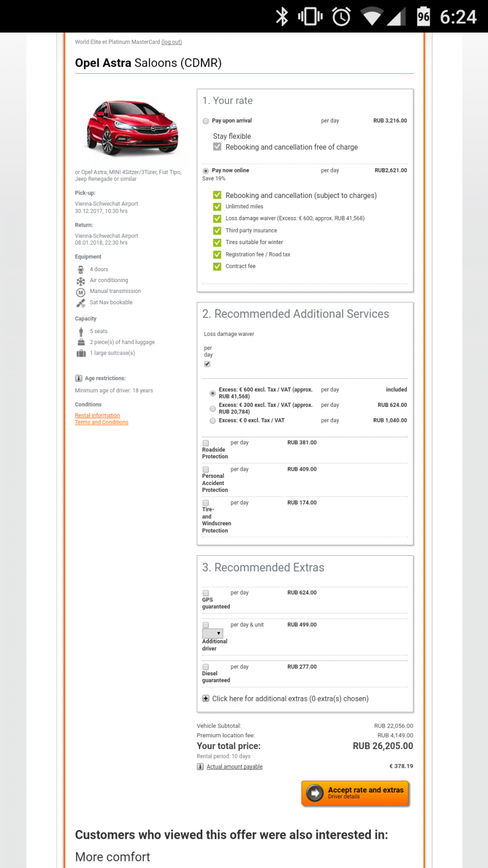Tap the Bluetooth status icon
488x868 pixels.
282,16
